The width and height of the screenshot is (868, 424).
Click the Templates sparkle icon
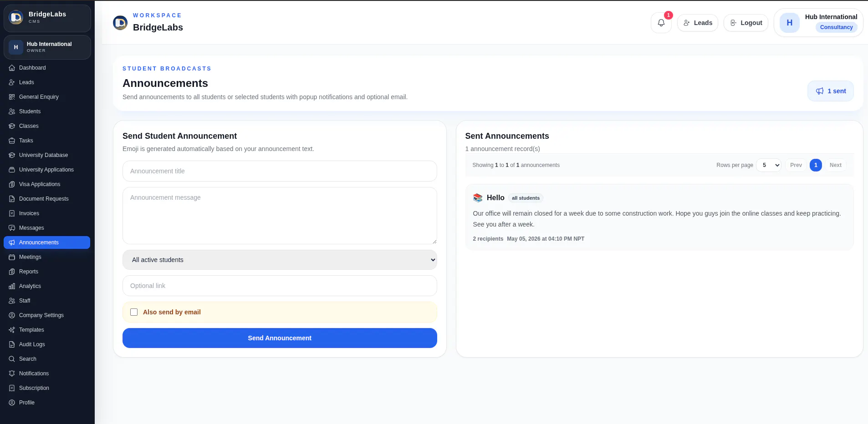coord(12,330)
